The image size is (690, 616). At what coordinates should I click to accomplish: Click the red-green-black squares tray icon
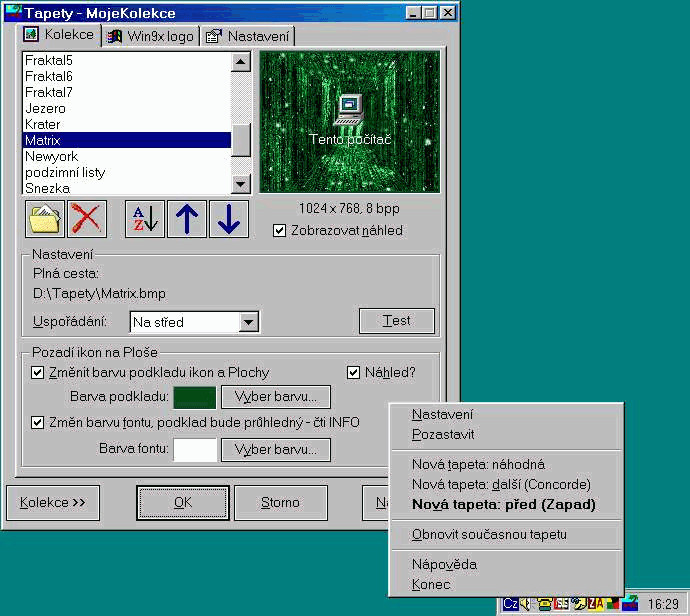[x=613, y=604]
